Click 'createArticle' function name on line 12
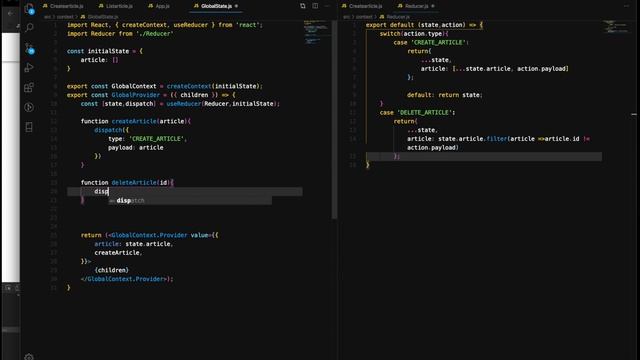 (x=134, y=121)
